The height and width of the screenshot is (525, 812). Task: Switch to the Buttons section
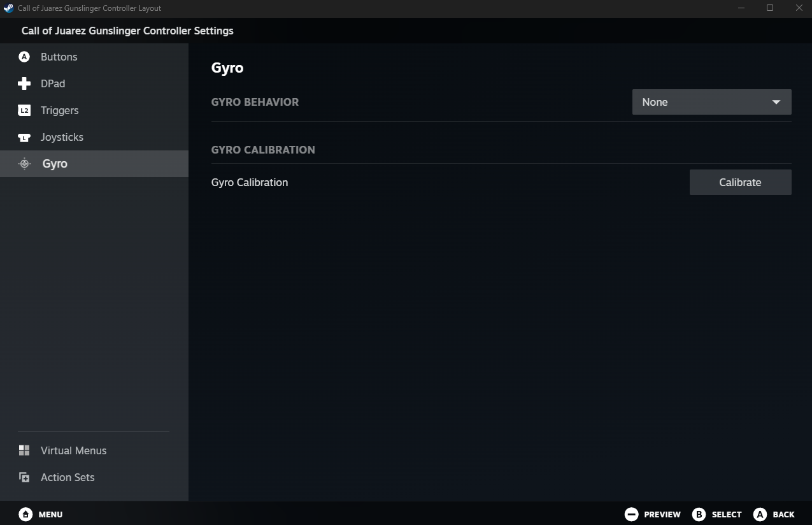[59, 57]
